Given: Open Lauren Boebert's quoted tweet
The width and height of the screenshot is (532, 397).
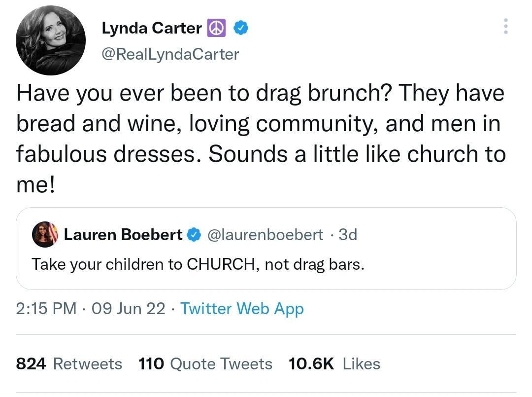Looking at the screenshot, I should coord(266,249).
